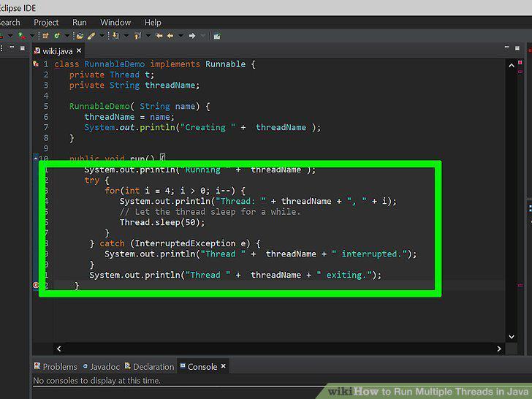The width and height of the screenshot is (532, 399).
Task: Close the Console view
Action: pyautogui.click(x=224, y=366)
